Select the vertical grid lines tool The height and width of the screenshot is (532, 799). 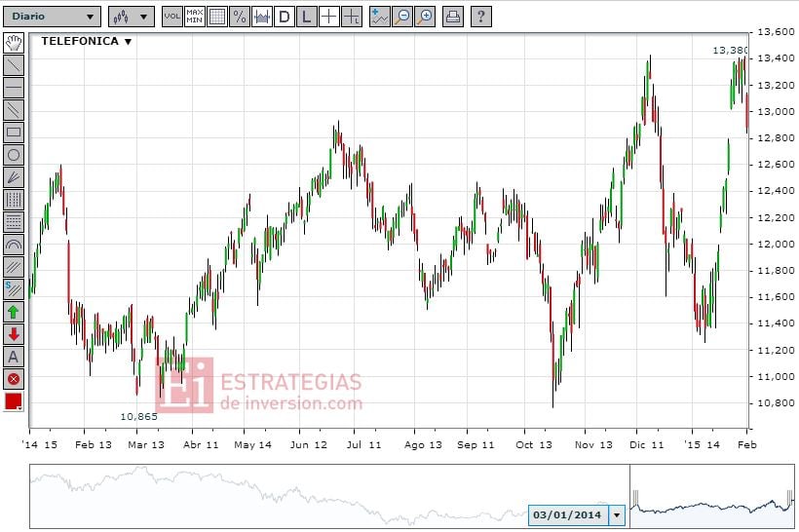coord(14,200)
